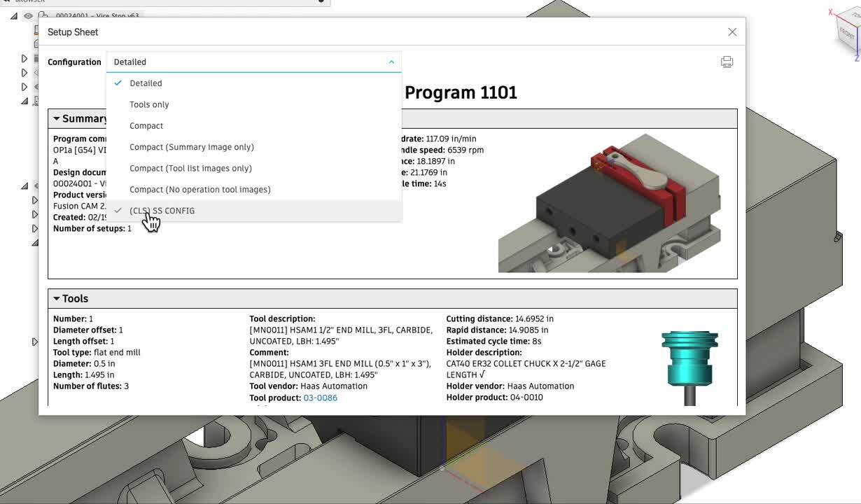The image size is (861, 504).
Task: Select Compact (No operation tool images)
Action: click(x=199, y=190)
